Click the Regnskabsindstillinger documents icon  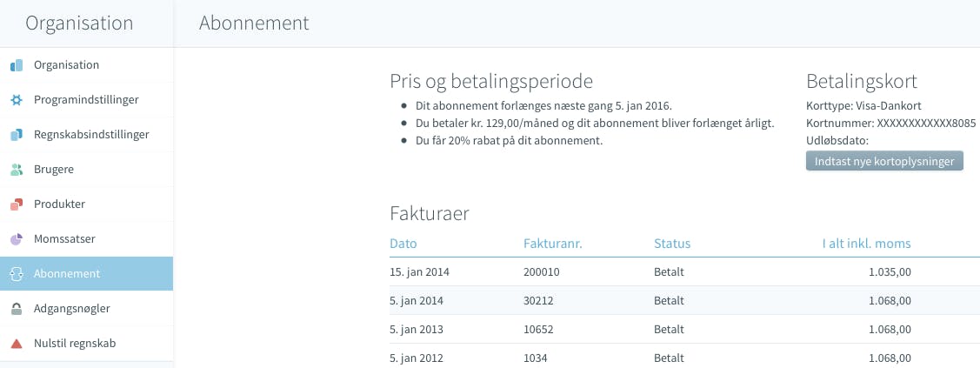[x=16, y=135]
